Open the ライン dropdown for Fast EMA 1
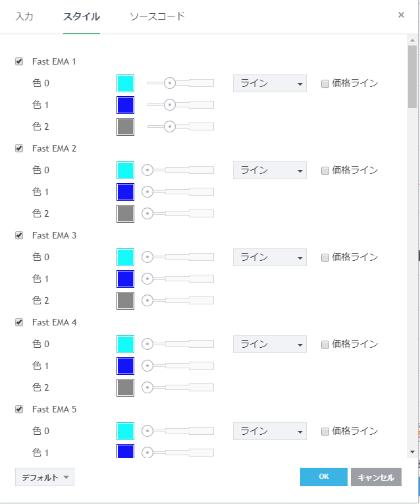Viewport: 420px width, 504px height. point(270,83)
